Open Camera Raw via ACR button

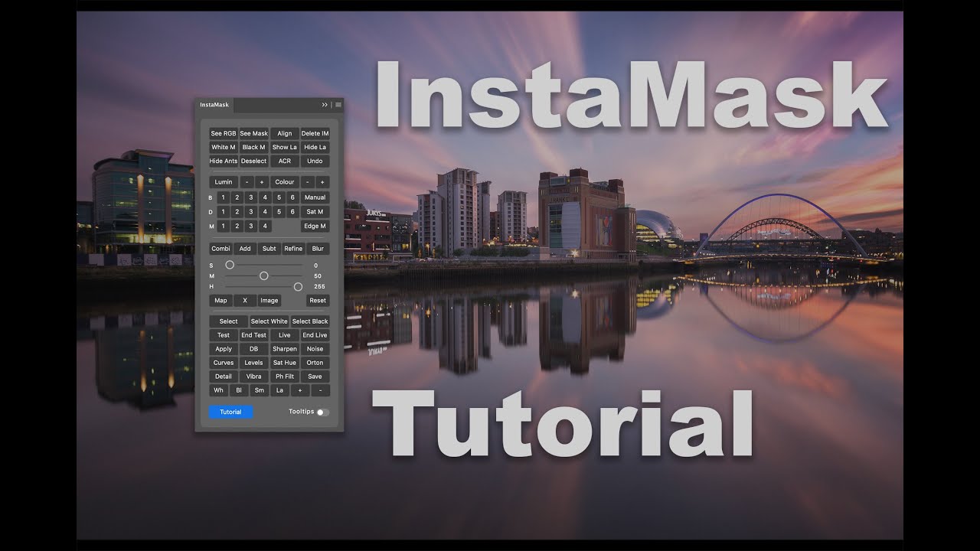click(285, 161)
